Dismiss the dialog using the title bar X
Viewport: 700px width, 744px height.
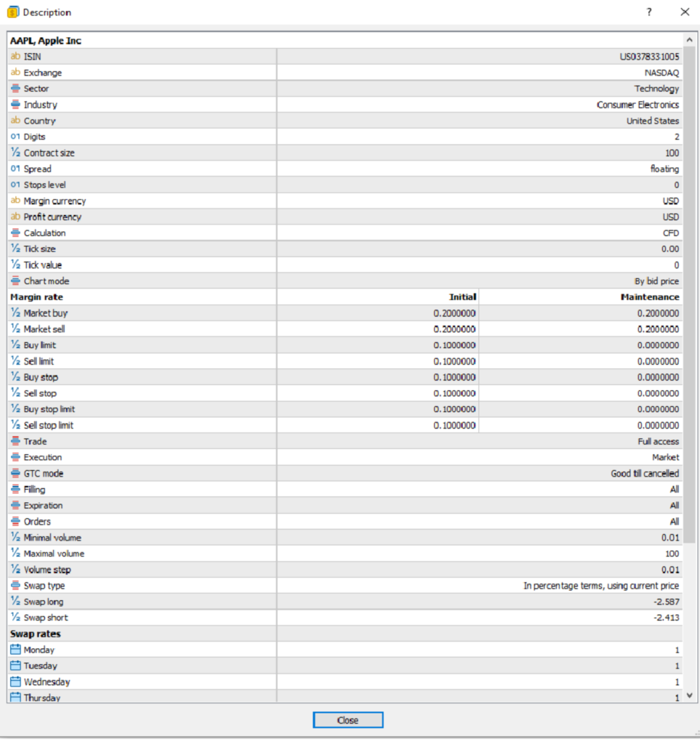(x=685, y=12)
